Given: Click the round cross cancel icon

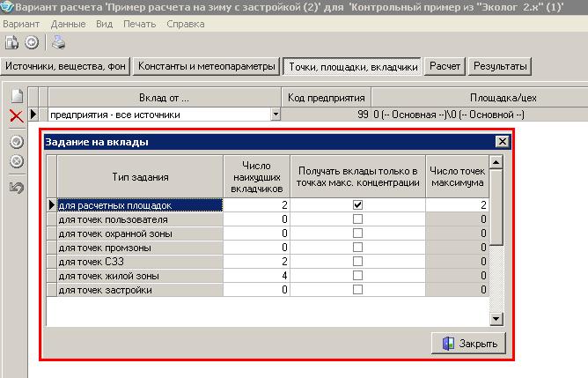Looking at the screenshot, I should 16,162.
